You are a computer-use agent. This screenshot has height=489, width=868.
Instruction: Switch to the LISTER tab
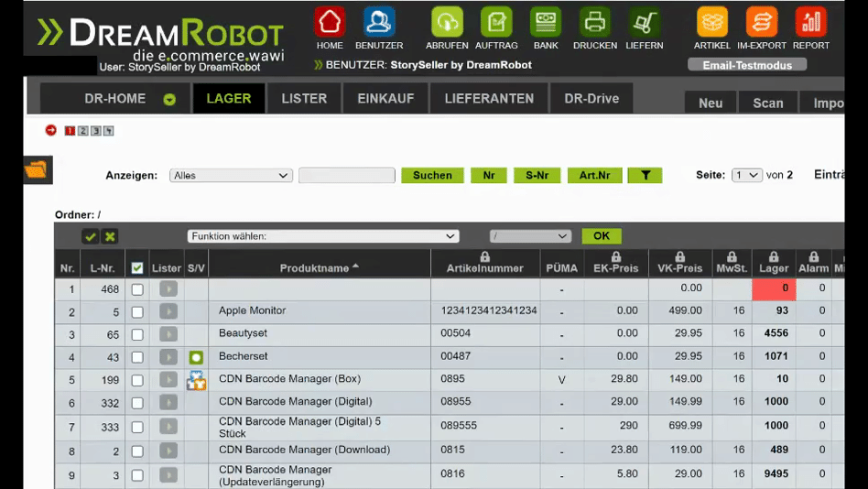point(304,99)
